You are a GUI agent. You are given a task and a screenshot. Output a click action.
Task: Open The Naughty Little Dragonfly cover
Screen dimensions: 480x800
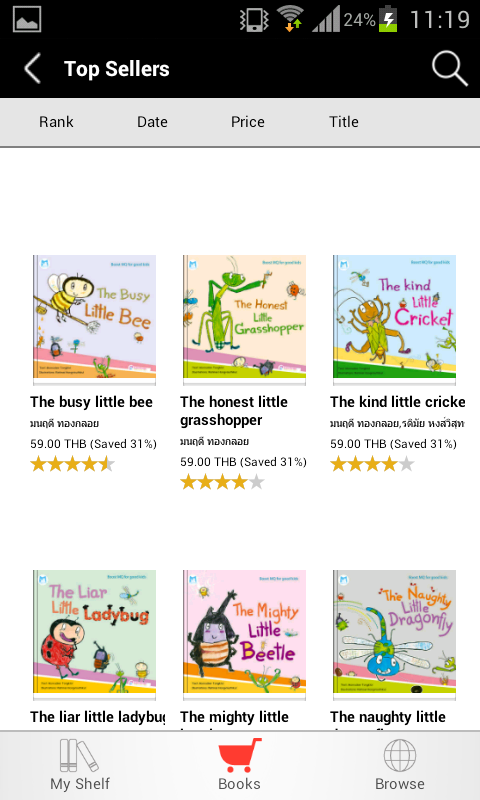[394, 632]
